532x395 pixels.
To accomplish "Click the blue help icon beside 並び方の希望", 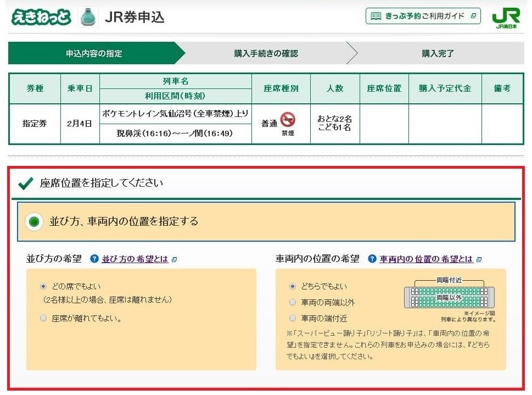I will (94, 259).
